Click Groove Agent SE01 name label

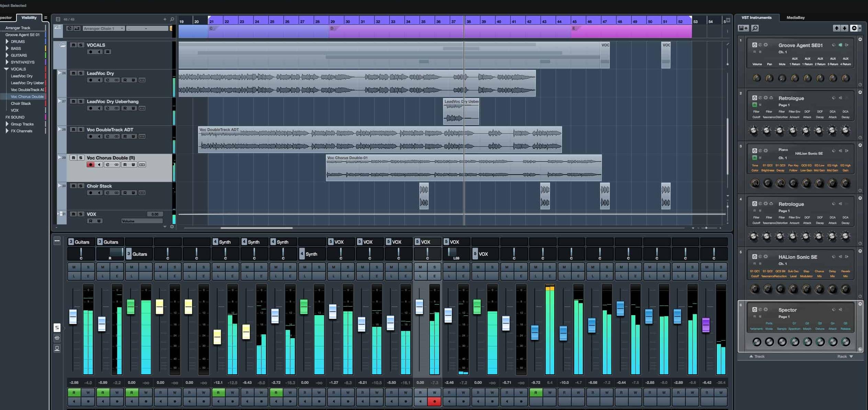click(800, 45)
